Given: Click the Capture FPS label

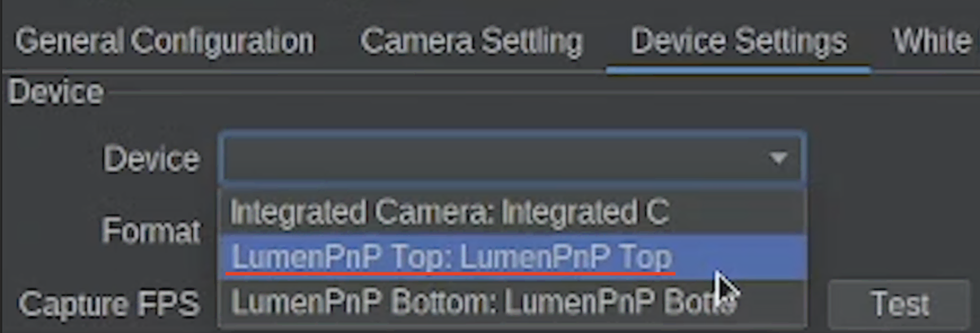Looking at the screenshot, I should 109,304.
